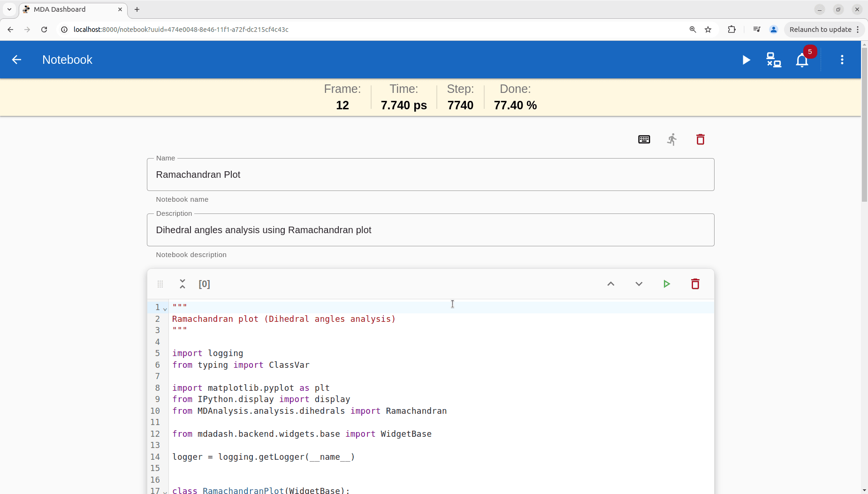Click line importing matplotlib.pyplot as plt
The image size is (868, 494).
[251, 388]
